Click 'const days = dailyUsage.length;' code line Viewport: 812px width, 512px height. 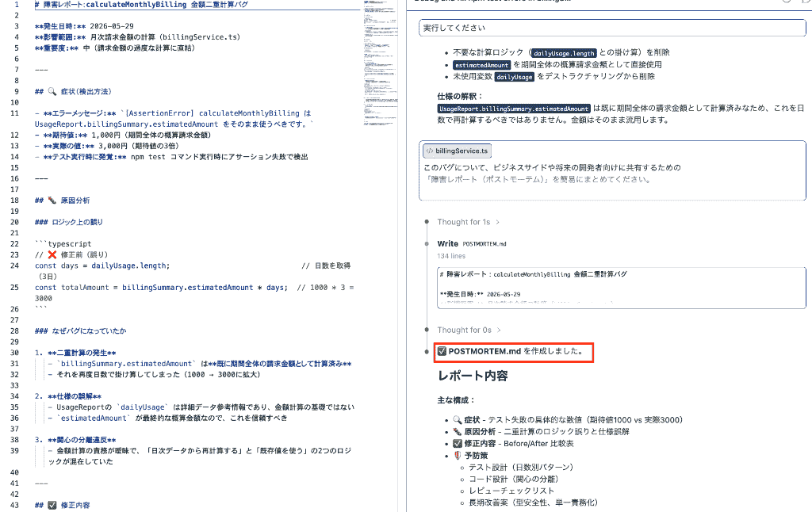102,266
